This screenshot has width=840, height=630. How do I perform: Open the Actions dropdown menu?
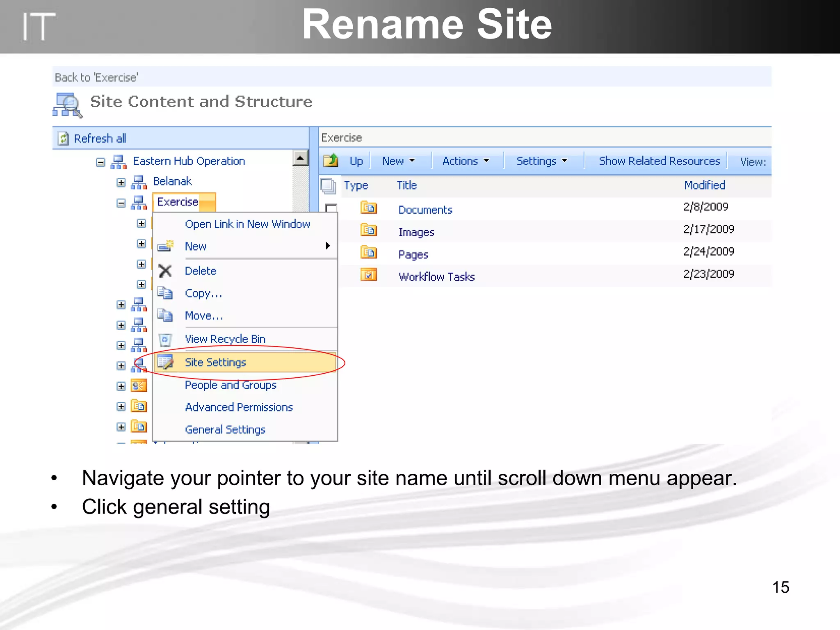point(466,161)
